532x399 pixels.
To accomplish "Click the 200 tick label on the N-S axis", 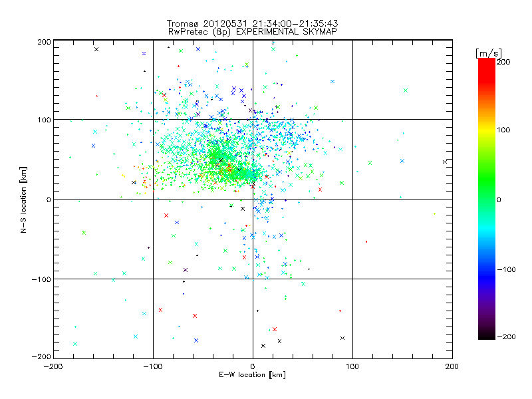I will tap(44, 42).
